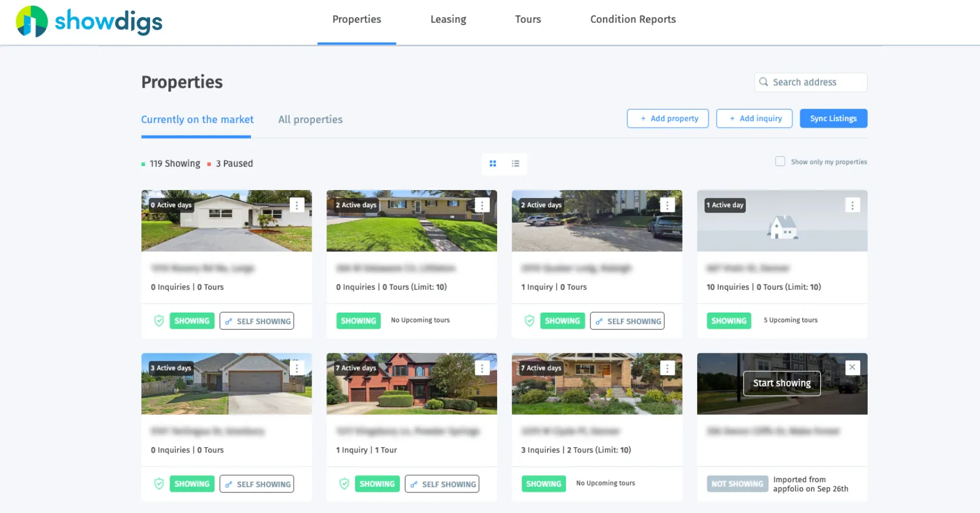The height and width of the screenshot is (513, 980).
Task: Open the red brick house thumbnail
Action: pos(412,384)
